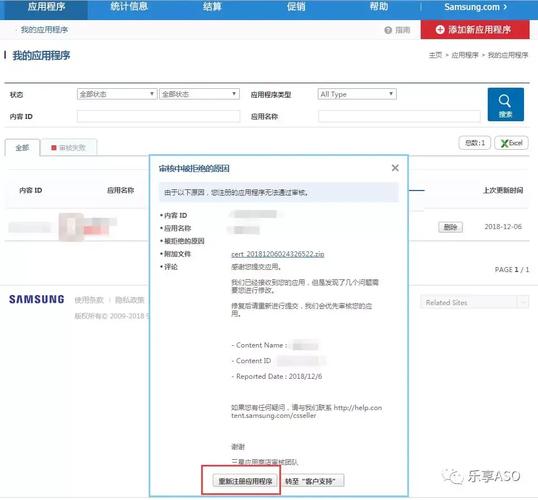
Task: Open the Related Sites dropdown
Action: point(474,302)
